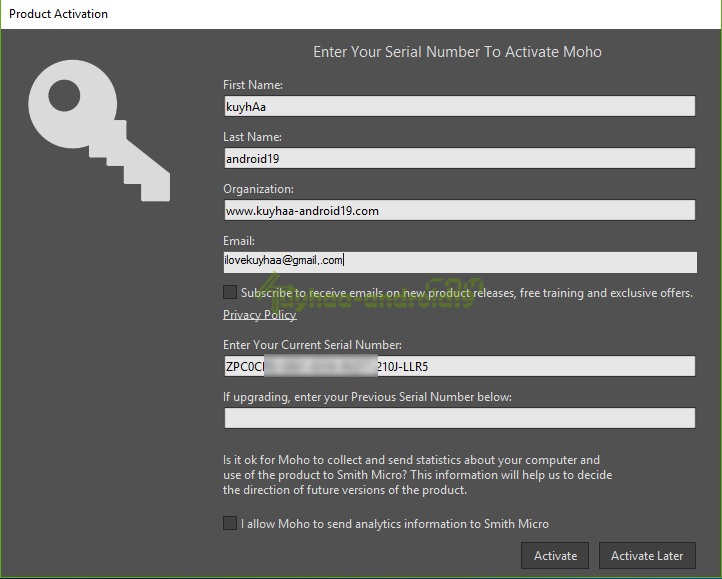
Task: Focus the Email input field
Action: pos(460,262)
